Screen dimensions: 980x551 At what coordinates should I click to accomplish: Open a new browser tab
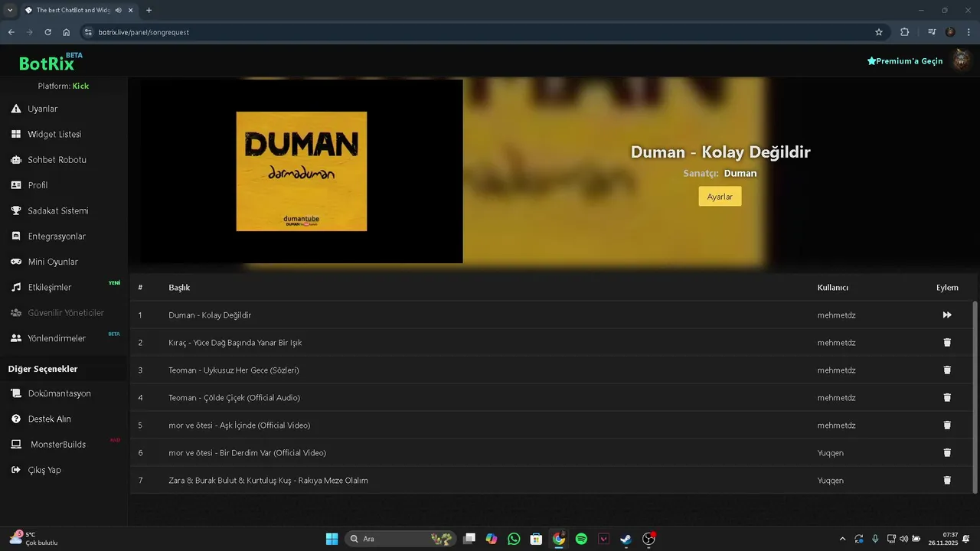point(149,10)
